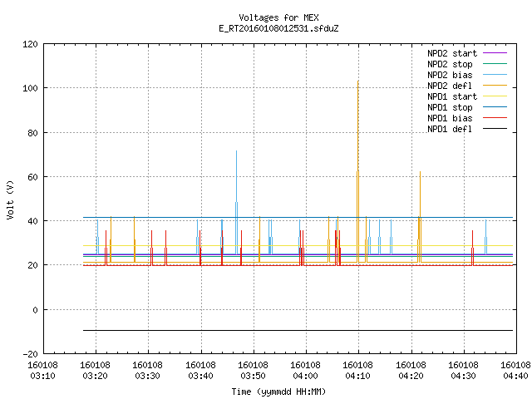Image resolution: width=532 pixels, height=399 pixels.
Task: Click the y-axis tick value 60
Action: point(32,177)
